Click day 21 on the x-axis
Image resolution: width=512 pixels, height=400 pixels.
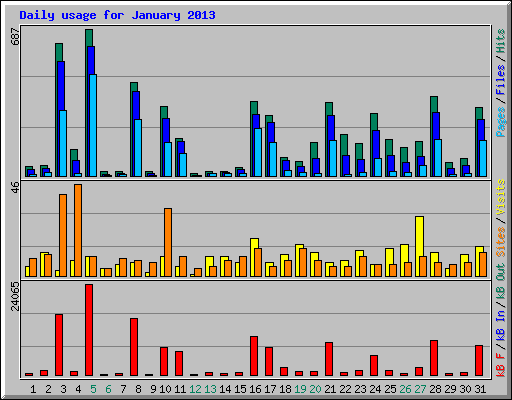tap(330, 389)
